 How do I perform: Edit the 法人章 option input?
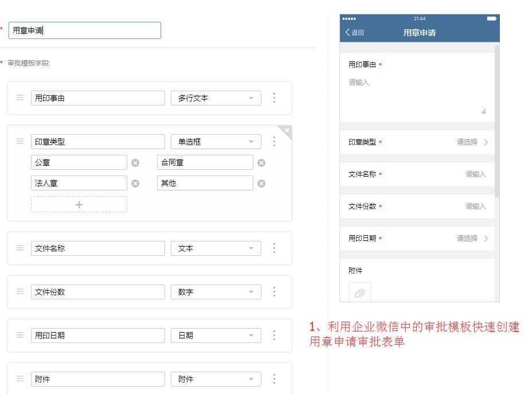click(x=79, y=184)
